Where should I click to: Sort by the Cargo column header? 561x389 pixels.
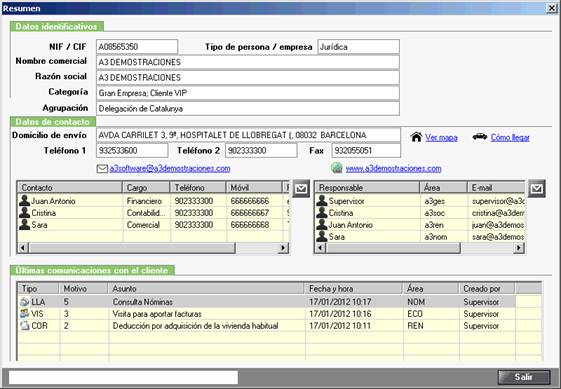(147, 188)
